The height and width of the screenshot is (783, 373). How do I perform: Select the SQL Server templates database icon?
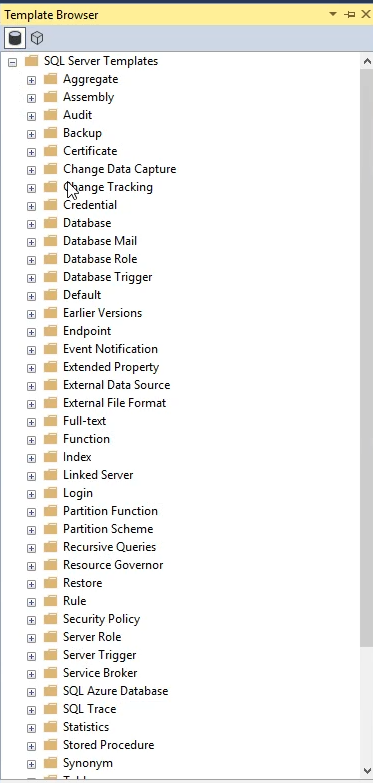[15, 37]
